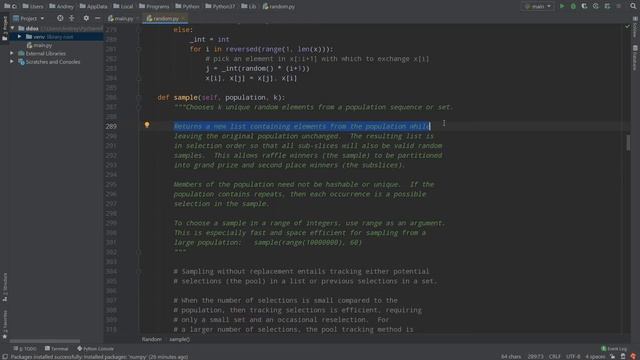Open the Event Log in the status bar
Image resolution: width=640 pixels, height=360 pixels.
click(x=613, y=349)
